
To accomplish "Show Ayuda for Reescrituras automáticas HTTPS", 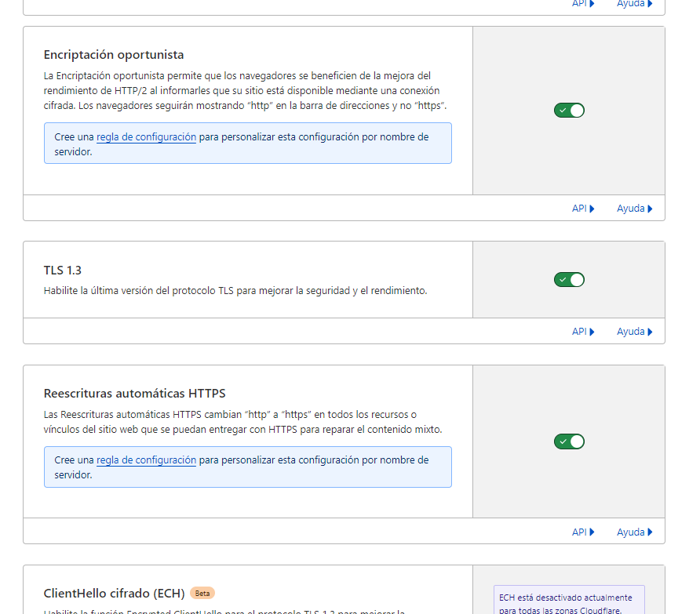I will coord(634,532).
